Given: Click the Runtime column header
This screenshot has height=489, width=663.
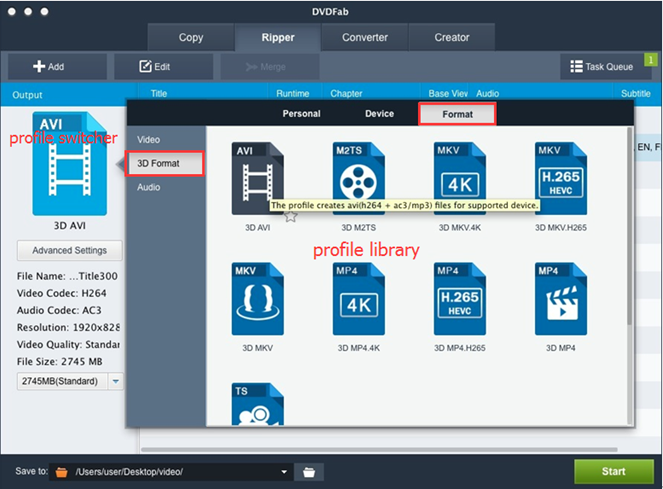Looking at the screenshot, I should coord(293,93).
